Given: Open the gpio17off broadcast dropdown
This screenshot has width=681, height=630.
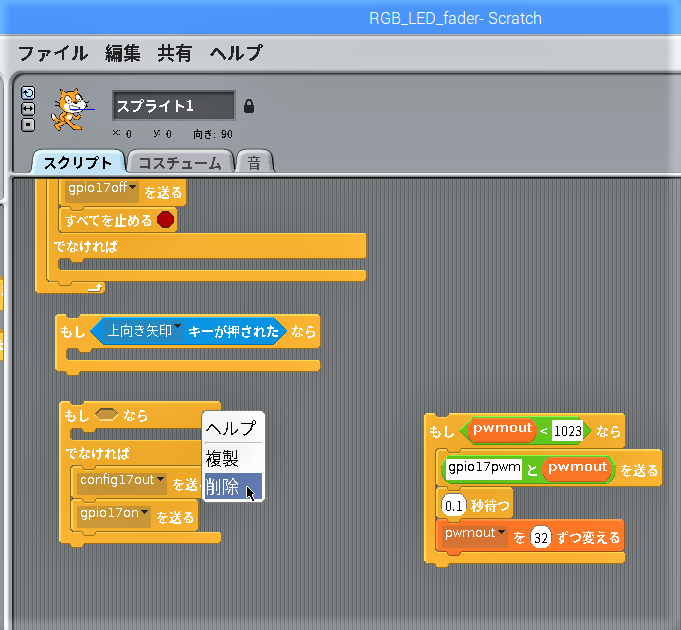Looking at the screenshot, I should coord(102,191).
